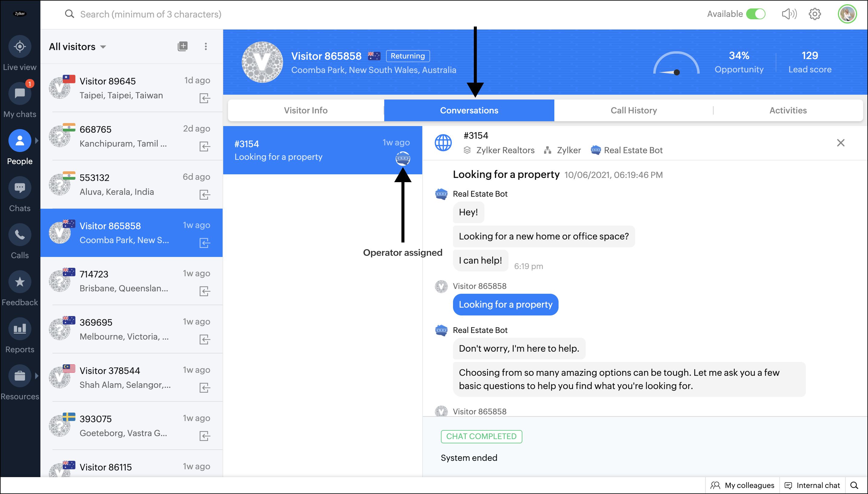868x494 pixels.
Task: Close the #3154 conversation panel
Action: click(x=840, y=143)
